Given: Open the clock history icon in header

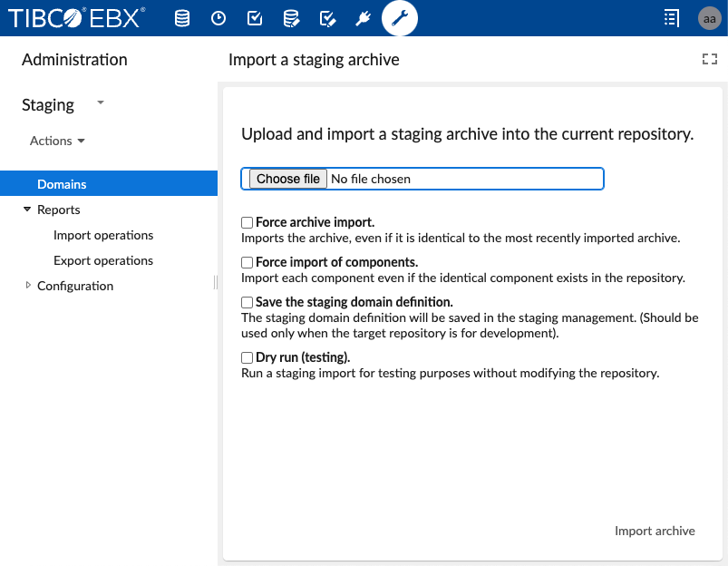Looking at the screenshot, I should (x=218, y=18).
